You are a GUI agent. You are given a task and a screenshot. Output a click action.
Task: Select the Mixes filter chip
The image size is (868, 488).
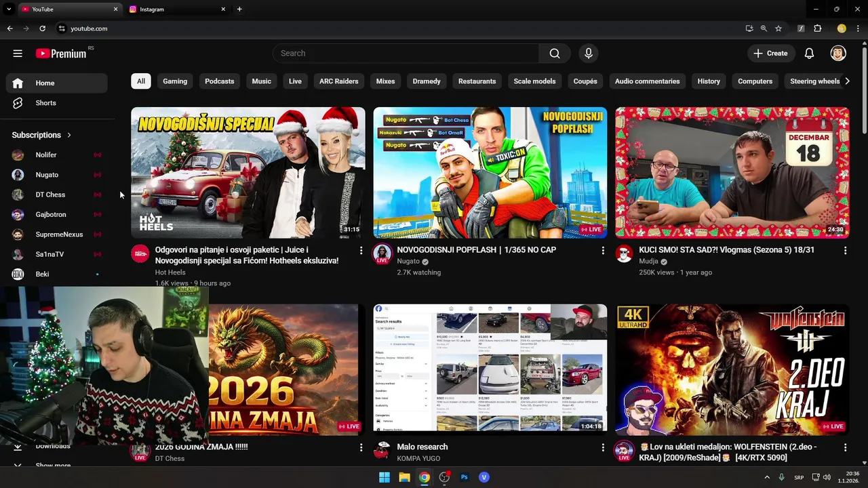(386, 81)
